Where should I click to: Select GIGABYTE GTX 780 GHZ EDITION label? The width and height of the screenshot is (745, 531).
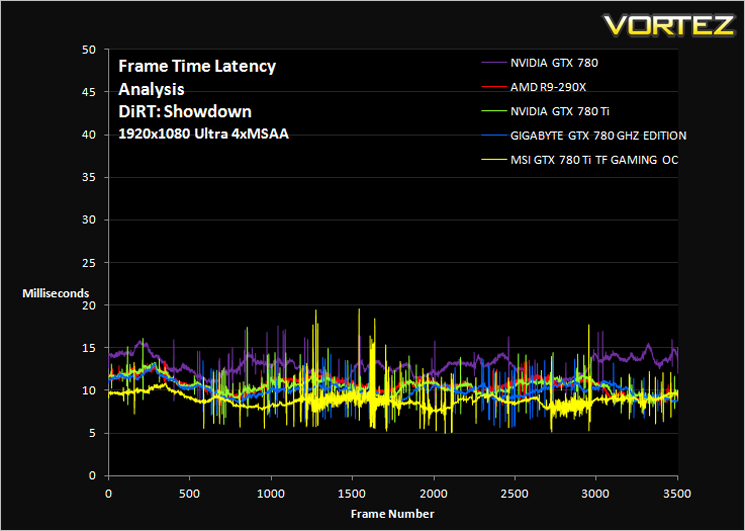click(x=598, y=136)
